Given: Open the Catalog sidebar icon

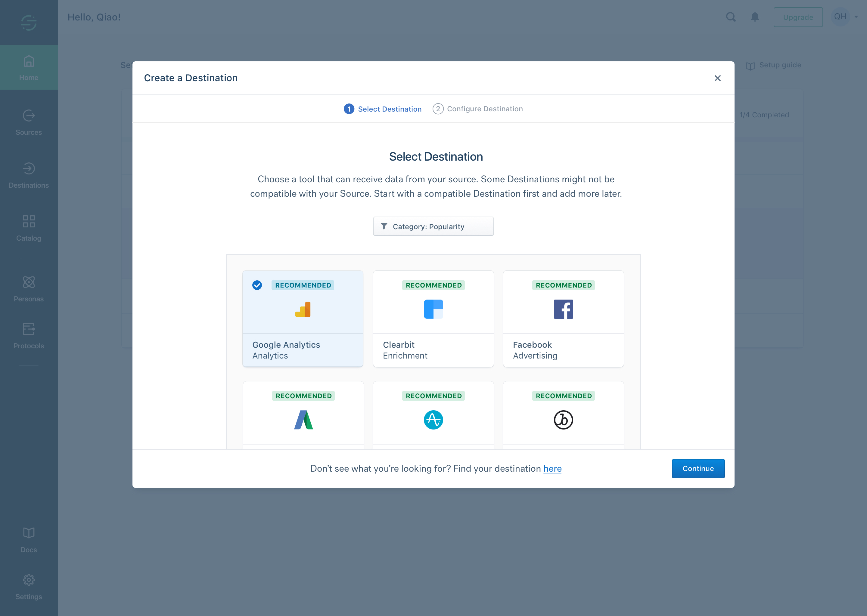Looking at the screenshot, I should [x=29, y=221].
